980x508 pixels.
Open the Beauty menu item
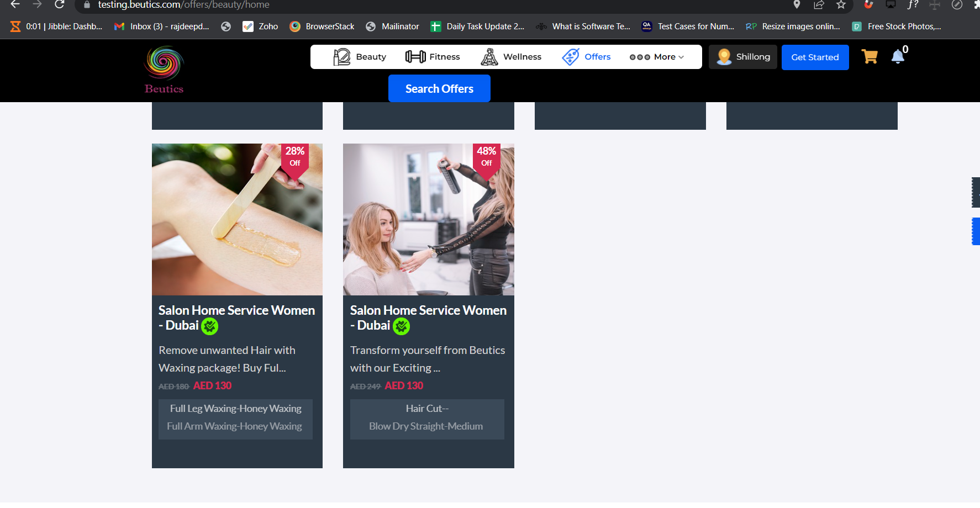(360, 57)
